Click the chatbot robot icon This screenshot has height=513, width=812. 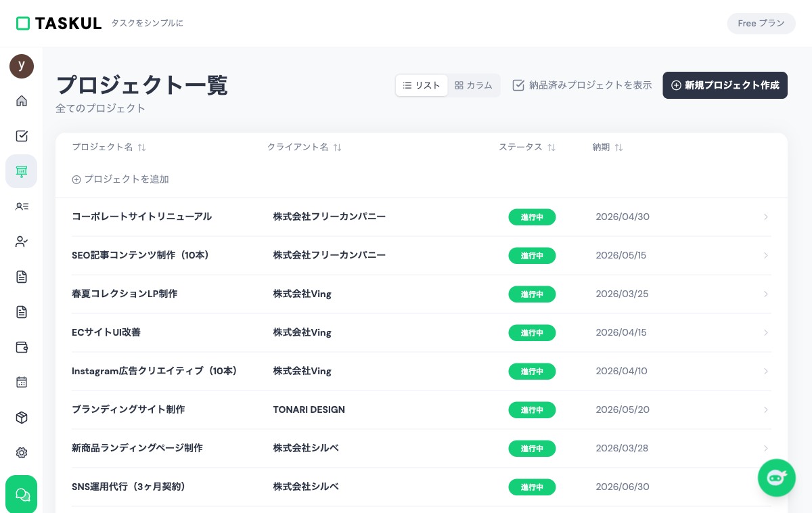tap(776, 478)
